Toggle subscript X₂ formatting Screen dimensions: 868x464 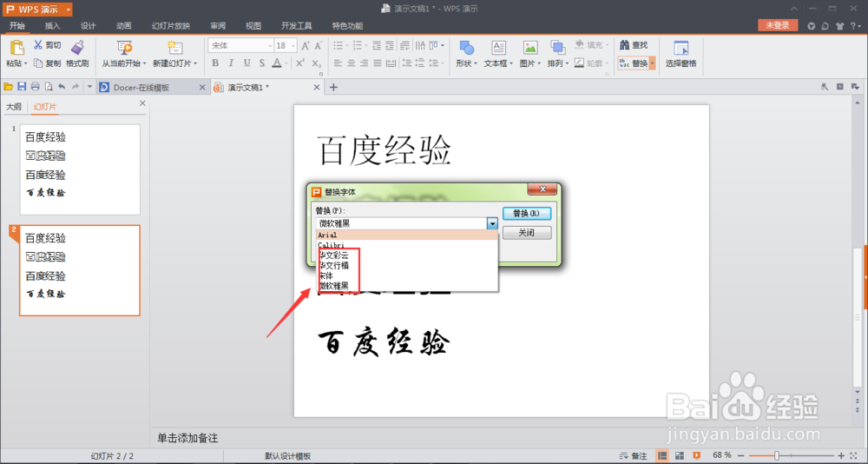[x=316, y=63]
